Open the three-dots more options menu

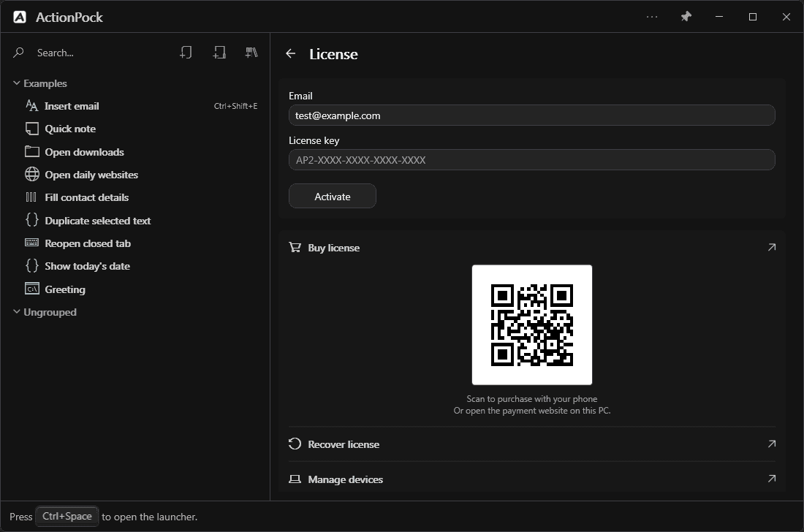tap(652, 17)
